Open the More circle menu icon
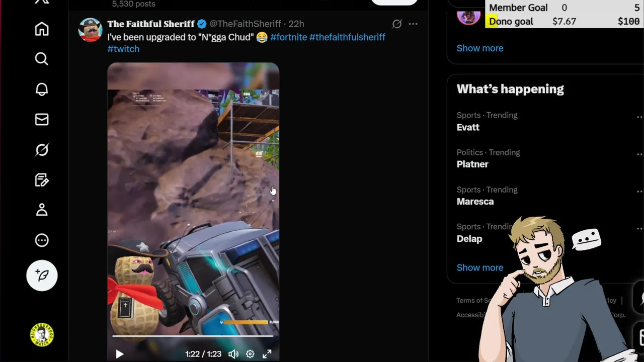644x362 pixels. click(x=42, y=240)
